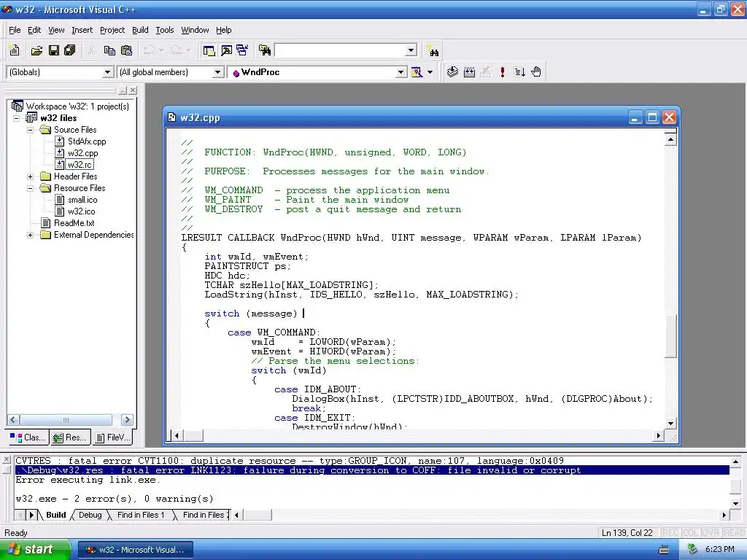Click the Find text input field
Screen dimensions: 747x560
coord(341,50)
